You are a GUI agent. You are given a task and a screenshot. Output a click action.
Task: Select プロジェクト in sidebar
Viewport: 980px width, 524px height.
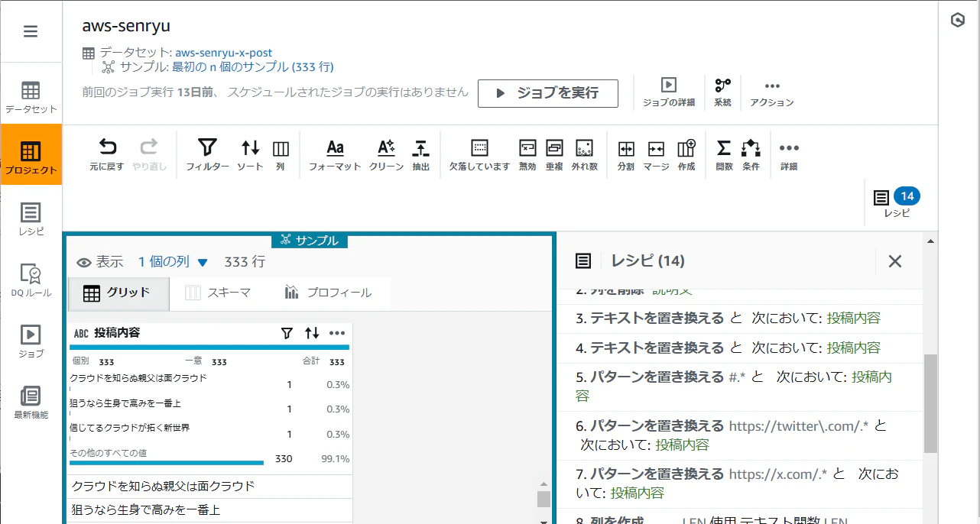click(x=31, y=155)
